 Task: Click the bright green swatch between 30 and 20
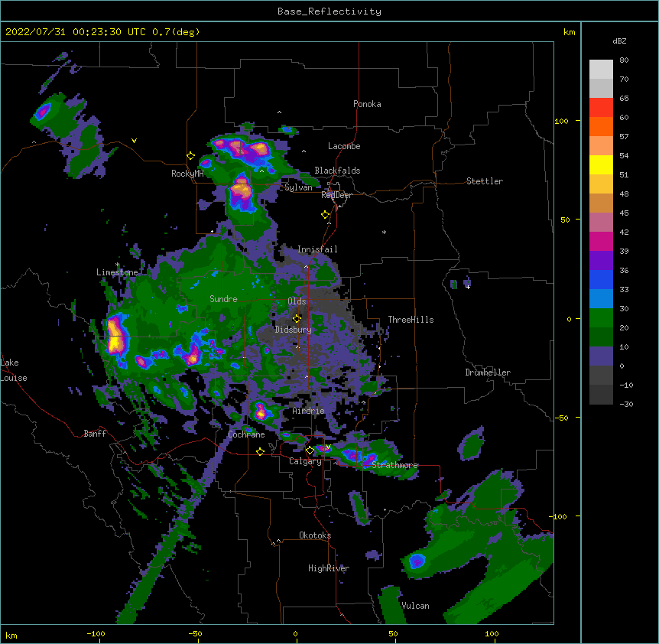point(601,318)
